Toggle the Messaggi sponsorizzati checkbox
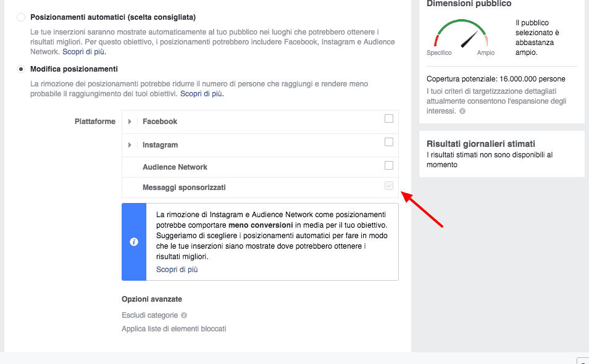Screen dimensions: 589x364 [389, 186]
